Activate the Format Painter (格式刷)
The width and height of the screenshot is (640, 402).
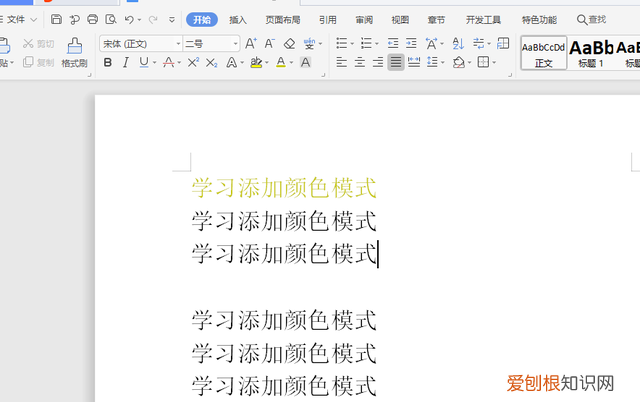tap(74, 52)
